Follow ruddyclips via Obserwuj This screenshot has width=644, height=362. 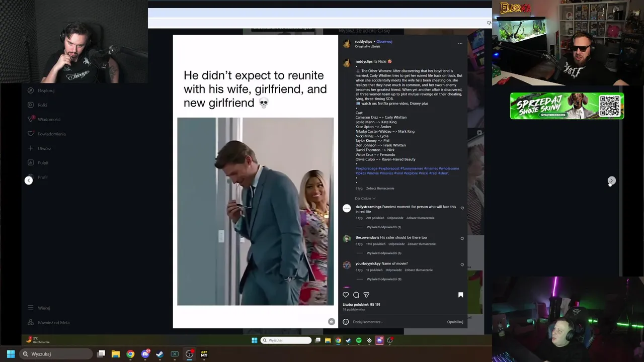[384, 42]
